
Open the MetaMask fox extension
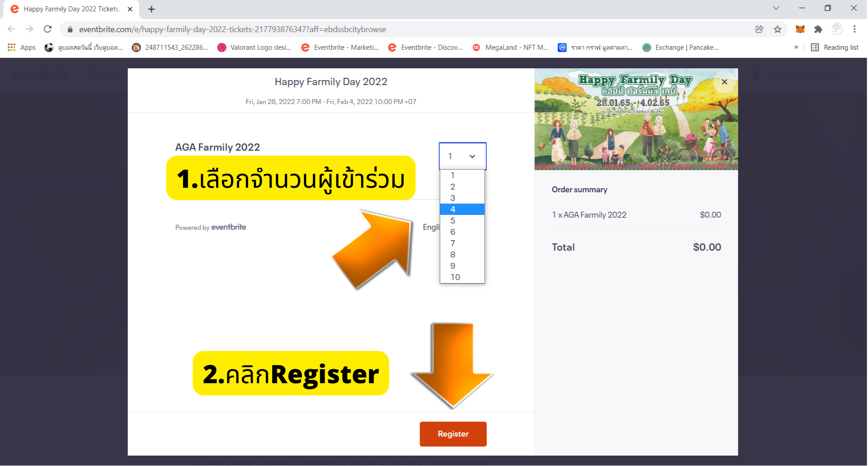click(800, 29)
